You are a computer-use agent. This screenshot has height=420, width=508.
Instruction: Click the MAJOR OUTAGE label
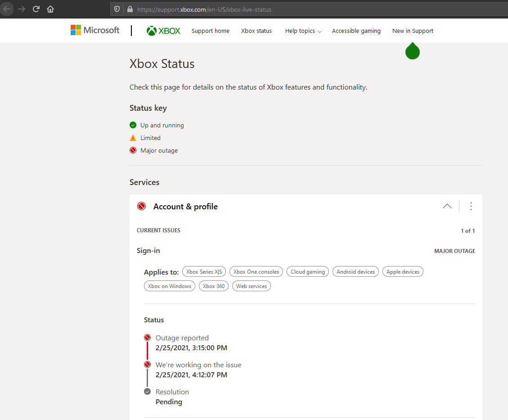click(454, 251)
